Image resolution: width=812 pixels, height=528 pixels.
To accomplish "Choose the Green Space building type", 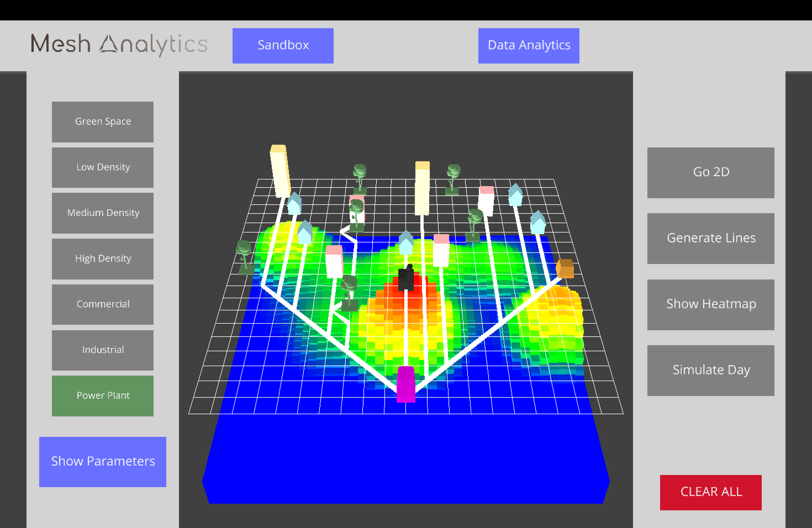I will click(x=103, y=122).
